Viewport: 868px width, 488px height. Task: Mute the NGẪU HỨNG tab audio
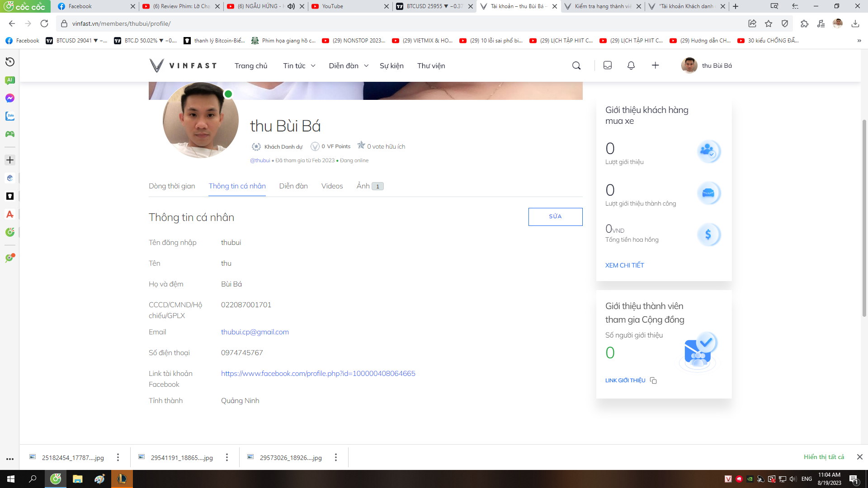291,6
